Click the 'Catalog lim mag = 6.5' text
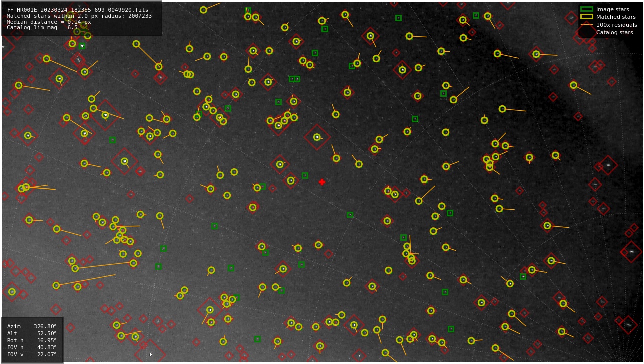 [x=42, y=28]
